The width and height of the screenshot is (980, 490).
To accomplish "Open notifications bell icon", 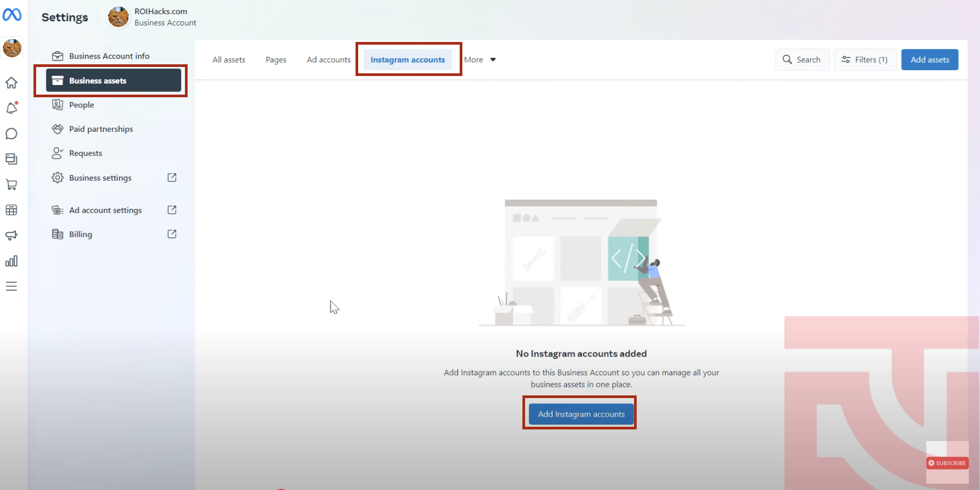I will (12, 108).
